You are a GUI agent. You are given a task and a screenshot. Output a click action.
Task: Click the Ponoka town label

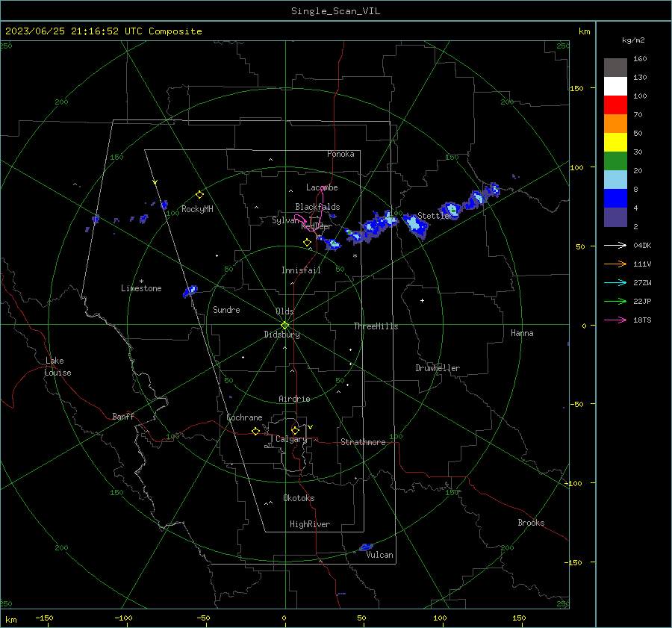(x=340, y=154)
